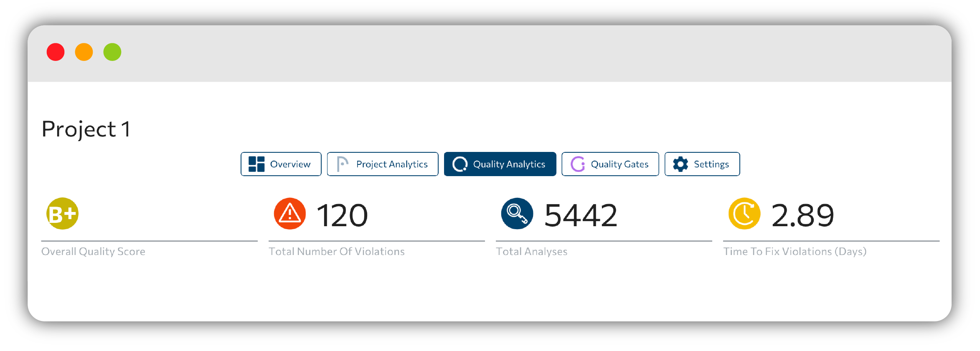The height and width of the screenshot is (351, 980).
Task: Click the Quality Analytics circle icon
Action: pos(460,164)
